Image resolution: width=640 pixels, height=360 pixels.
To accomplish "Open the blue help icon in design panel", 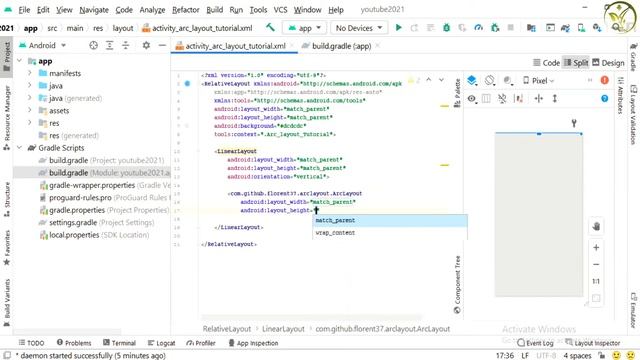I will pyautogui.click(x=604, y=98).
